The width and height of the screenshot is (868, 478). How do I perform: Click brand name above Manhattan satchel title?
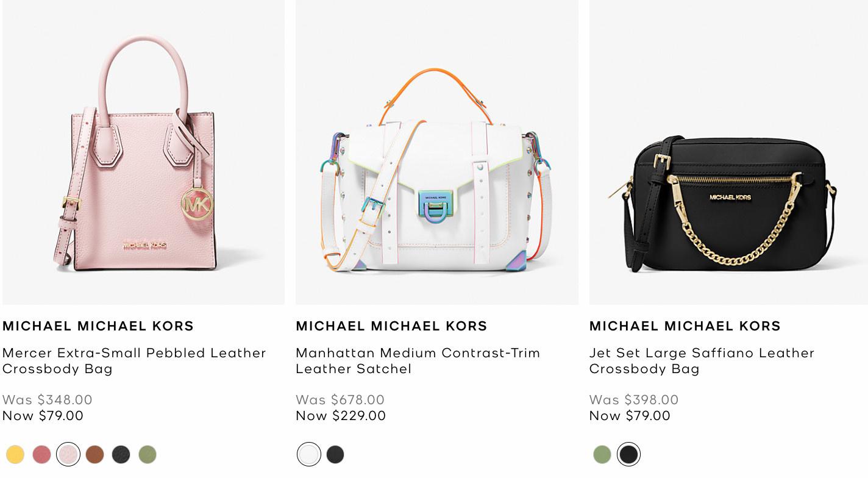click(x=392, y=326)
